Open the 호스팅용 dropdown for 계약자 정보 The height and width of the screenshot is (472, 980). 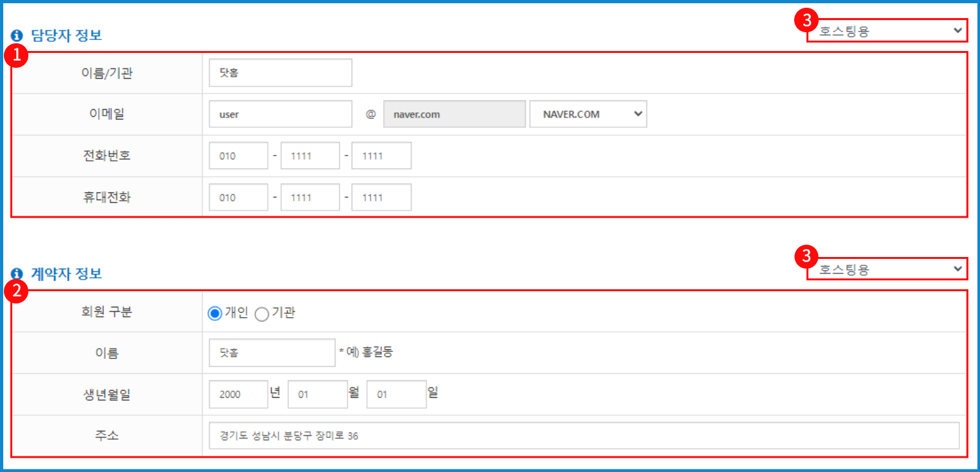coord(888,269)
